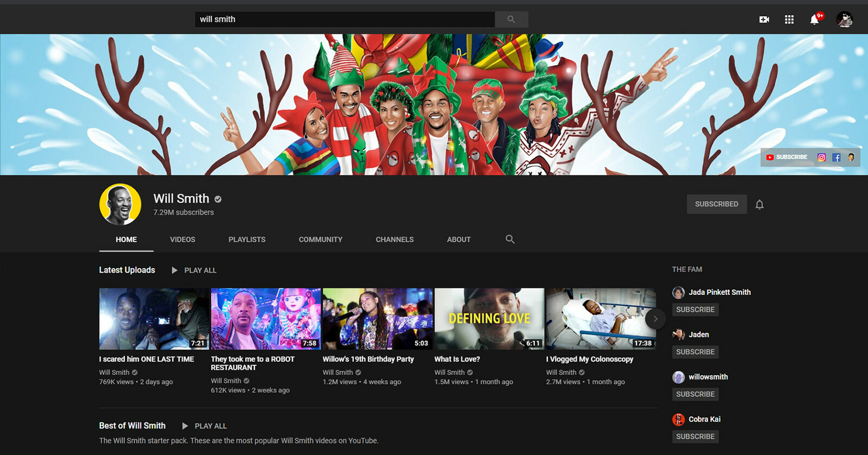
Task: Open Willow's 19th Birthday Party thumbnail
Action: click(x=378, y=319)
